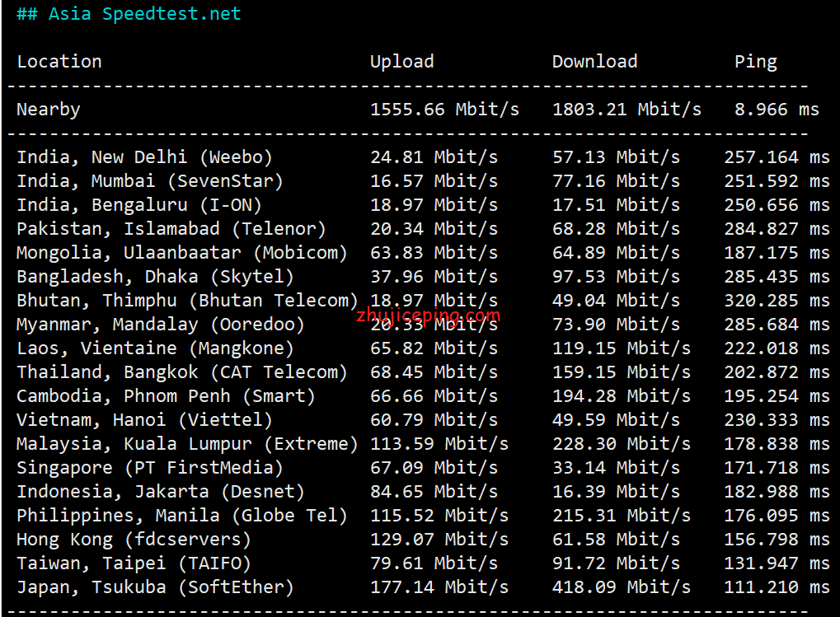Click 'Japan, Tsukuba (SoftEther)' location
840x617 pixels.
(x=155, y=587)
